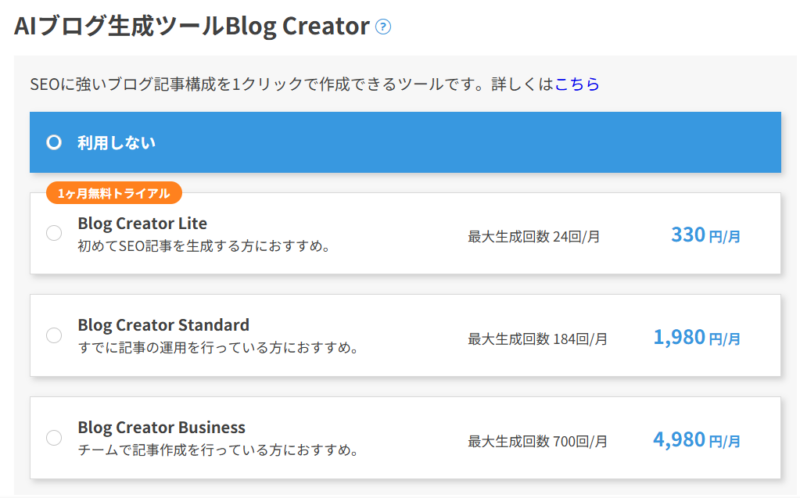Click the 初めてSEO記事を生成する方 description
This screenshot has height=498, width=800.
204,246
